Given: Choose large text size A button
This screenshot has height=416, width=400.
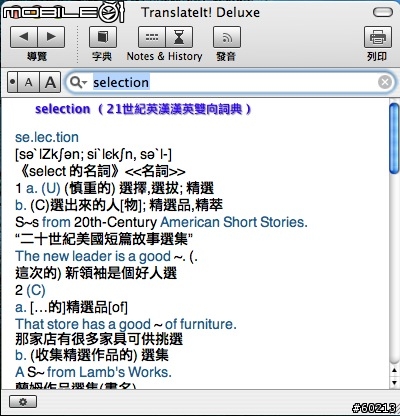Looking at the screenshot, I should [x=50, y=82].
